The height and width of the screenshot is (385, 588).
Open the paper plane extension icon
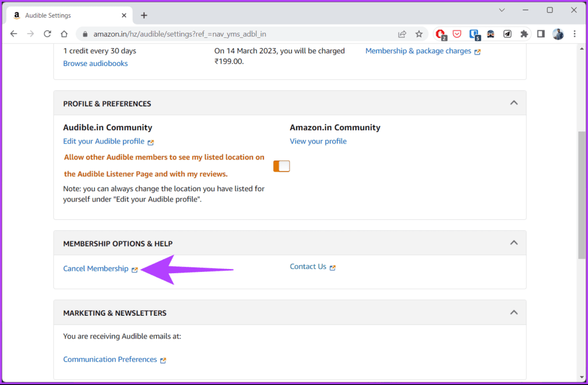coord(508,34)
